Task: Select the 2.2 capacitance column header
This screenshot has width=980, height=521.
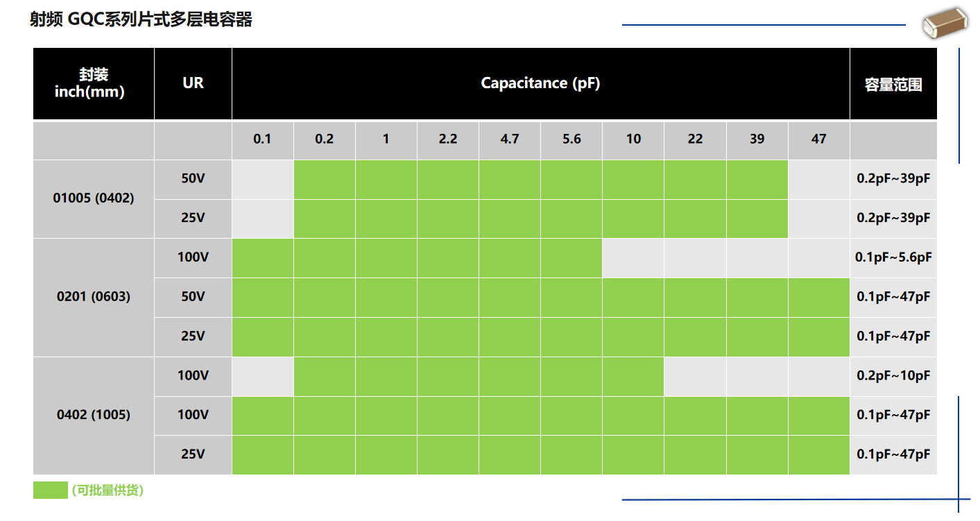Action: tap(448, 139)
